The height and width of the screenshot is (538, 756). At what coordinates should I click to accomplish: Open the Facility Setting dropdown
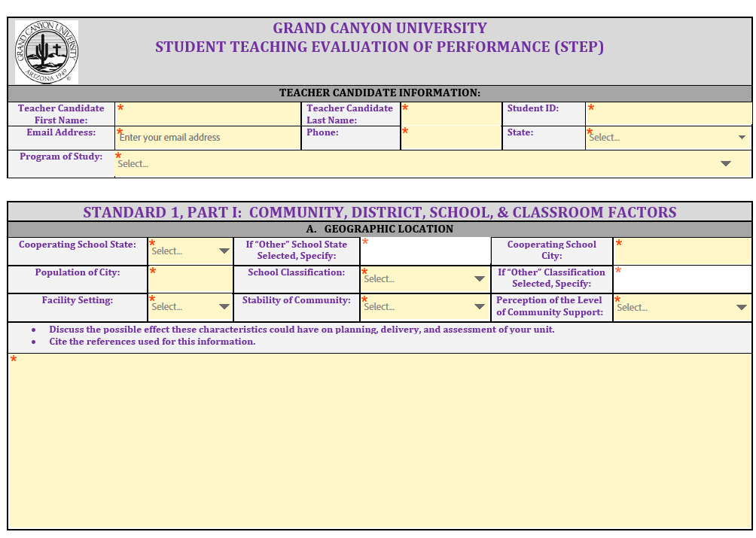coord(191,307)
